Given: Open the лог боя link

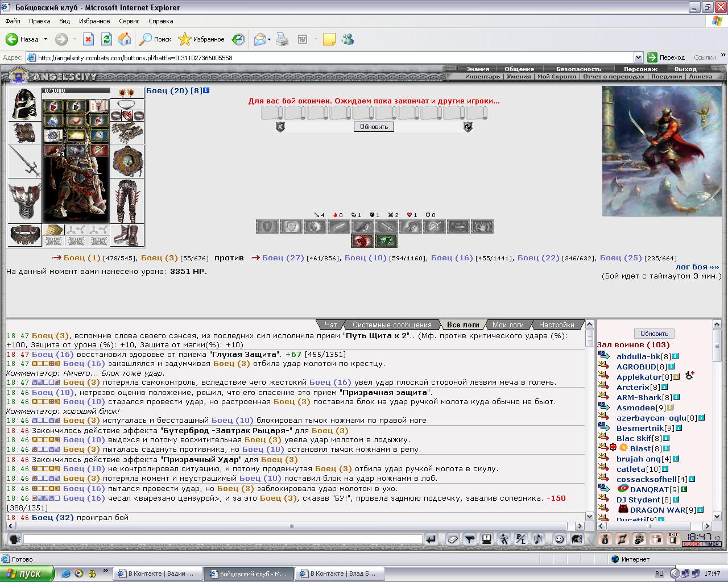Looking at the screenshot, I should point(697,267).
